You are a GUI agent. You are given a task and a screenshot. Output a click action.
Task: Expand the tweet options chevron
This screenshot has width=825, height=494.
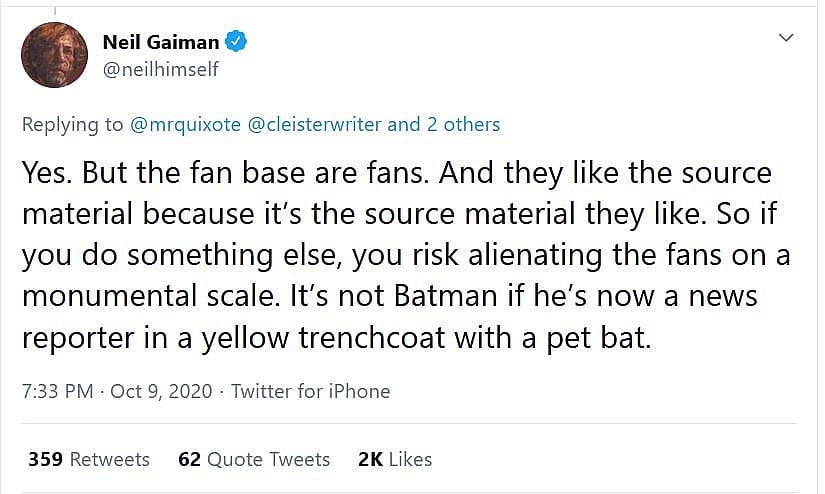pos(786,38)
